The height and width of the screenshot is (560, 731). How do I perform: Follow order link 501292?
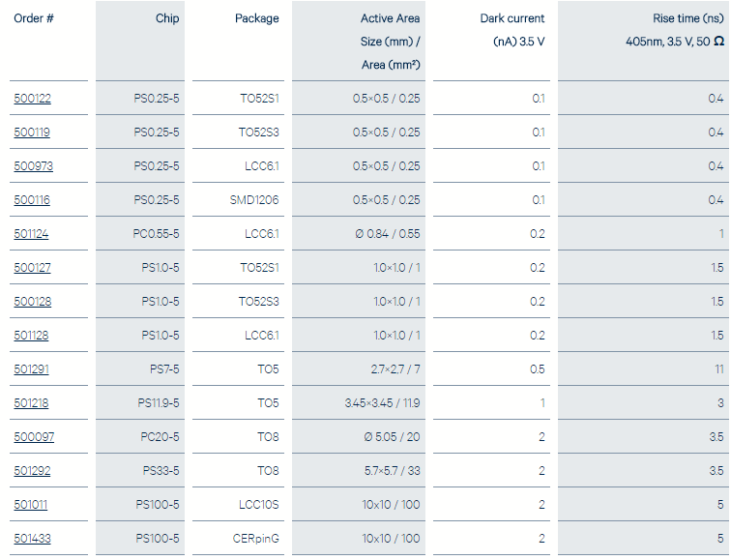click(32, 471)
